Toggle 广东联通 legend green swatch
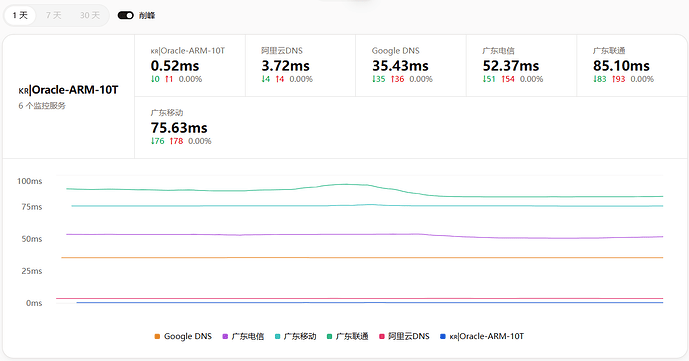 (x=330, y=336)
